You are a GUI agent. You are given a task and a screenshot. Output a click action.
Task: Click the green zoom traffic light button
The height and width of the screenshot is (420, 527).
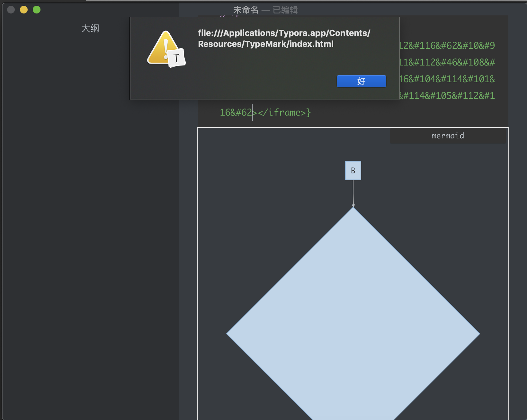[x=36, y=10]
